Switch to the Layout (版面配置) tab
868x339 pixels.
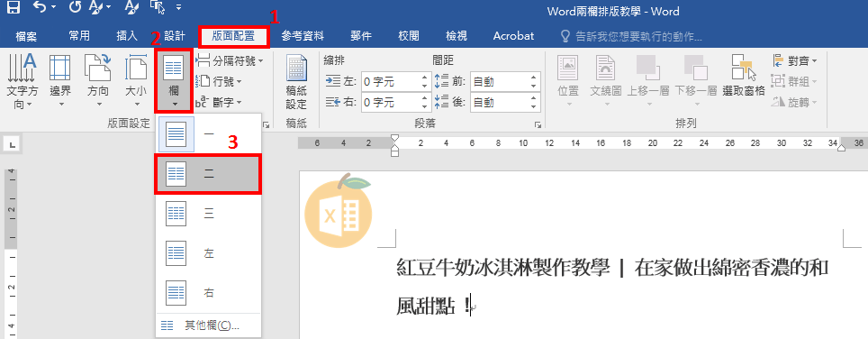[x=233, y=36]
